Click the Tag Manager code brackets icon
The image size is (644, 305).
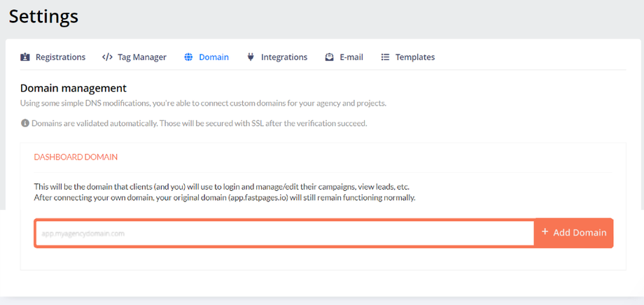107,57
